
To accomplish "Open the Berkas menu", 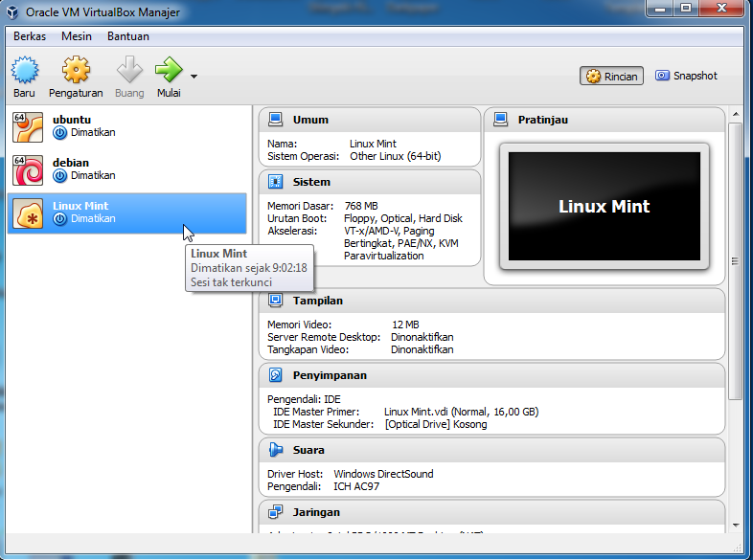I will [x=30, y=36].
